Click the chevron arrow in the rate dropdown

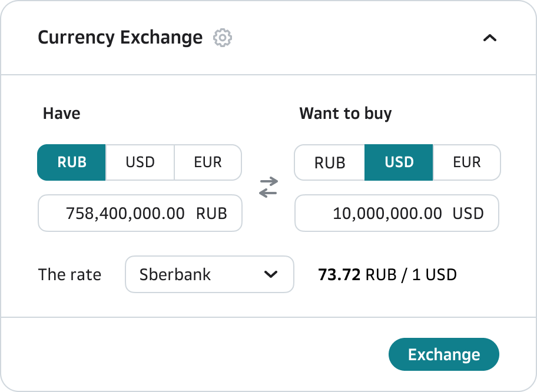271,274
